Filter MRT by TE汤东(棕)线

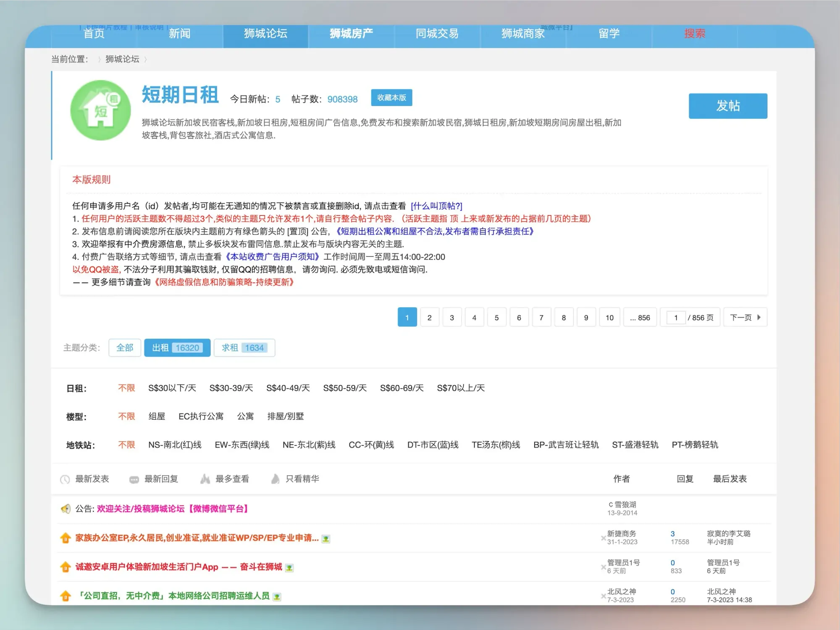tap(496, 445)
